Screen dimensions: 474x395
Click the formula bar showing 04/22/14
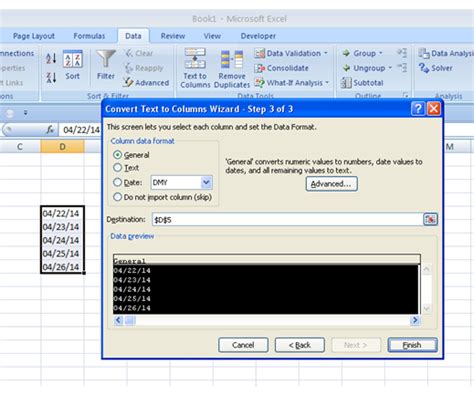tap(81, 130)
